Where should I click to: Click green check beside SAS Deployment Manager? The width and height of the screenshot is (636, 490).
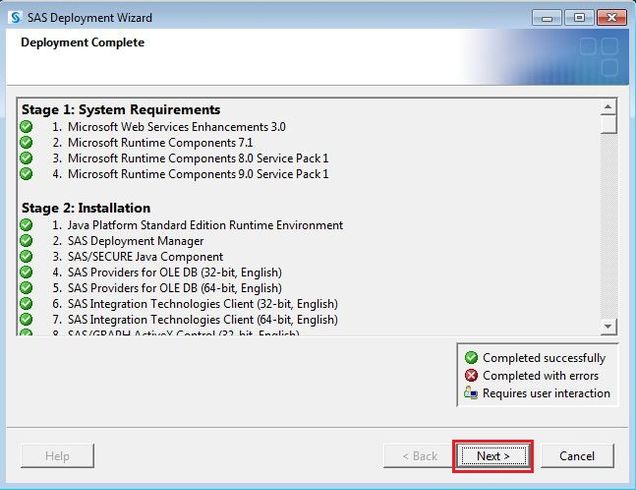tap(26, 241)
